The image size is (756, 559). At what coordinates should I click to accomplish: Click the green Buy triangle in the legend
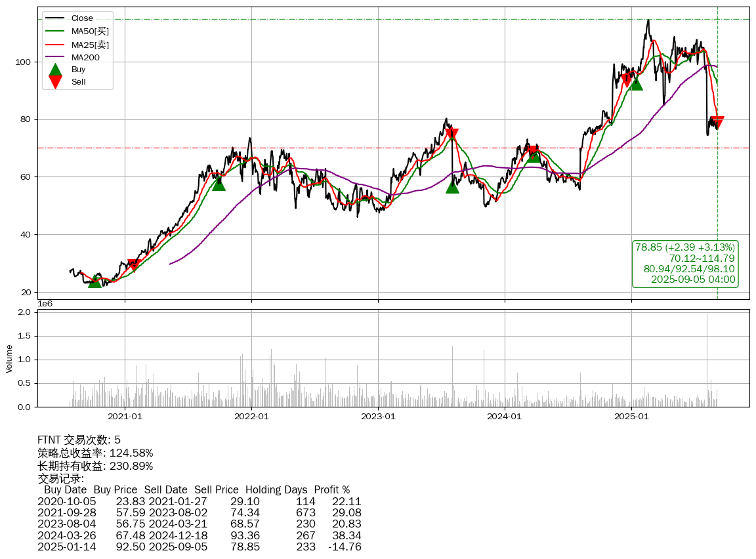[x=56, y=70]
